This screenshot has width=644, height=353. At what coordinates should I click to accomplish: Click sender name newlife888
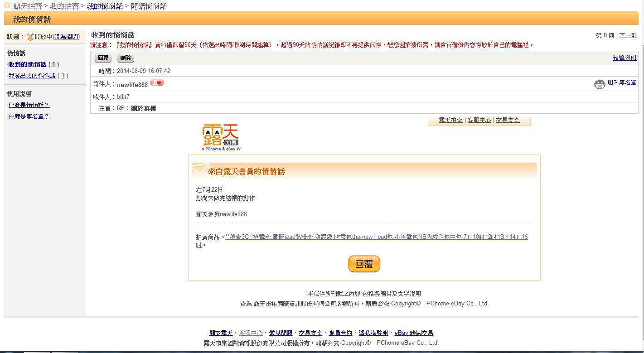point(132,85)
